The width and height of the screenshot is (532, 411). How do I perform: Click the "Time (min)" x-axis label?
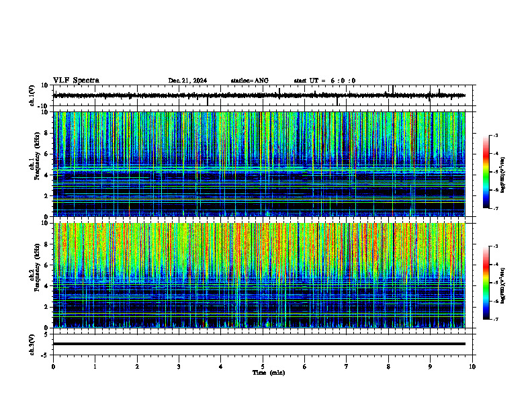click(x=269, y=373)
